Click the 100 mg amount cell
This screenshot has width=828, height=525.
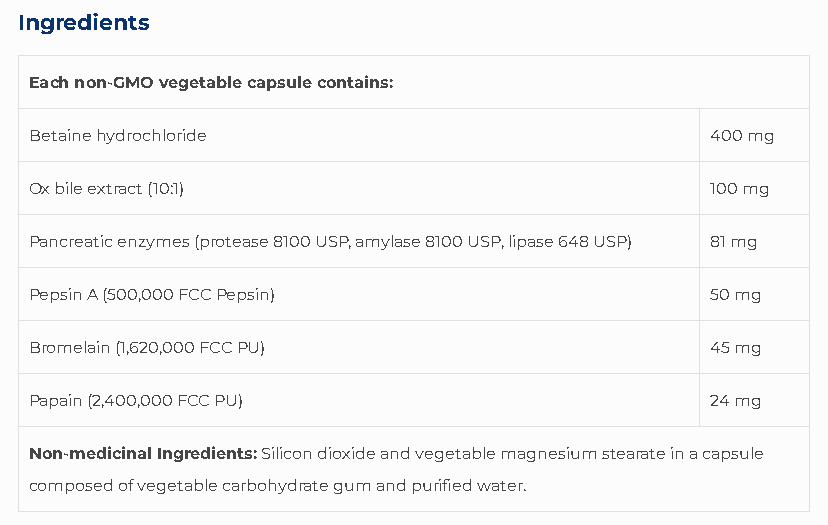pyautogui.click(x=738, y=188)
